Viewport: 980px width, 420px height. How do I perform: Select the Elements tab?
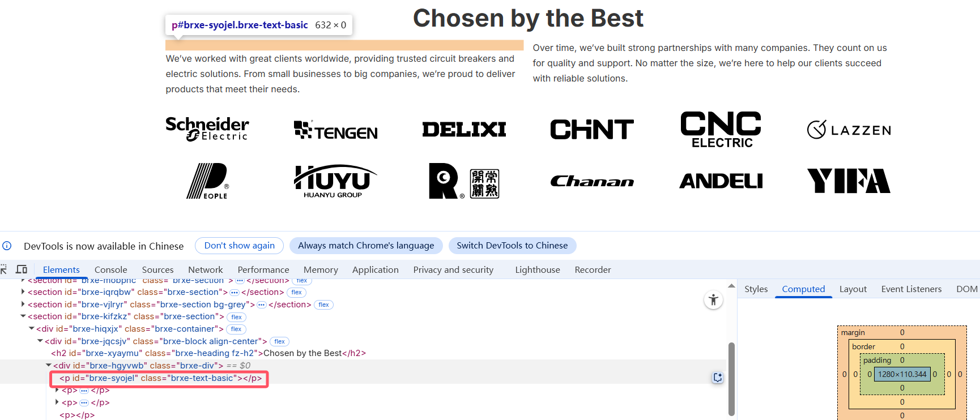pos(61,270)
